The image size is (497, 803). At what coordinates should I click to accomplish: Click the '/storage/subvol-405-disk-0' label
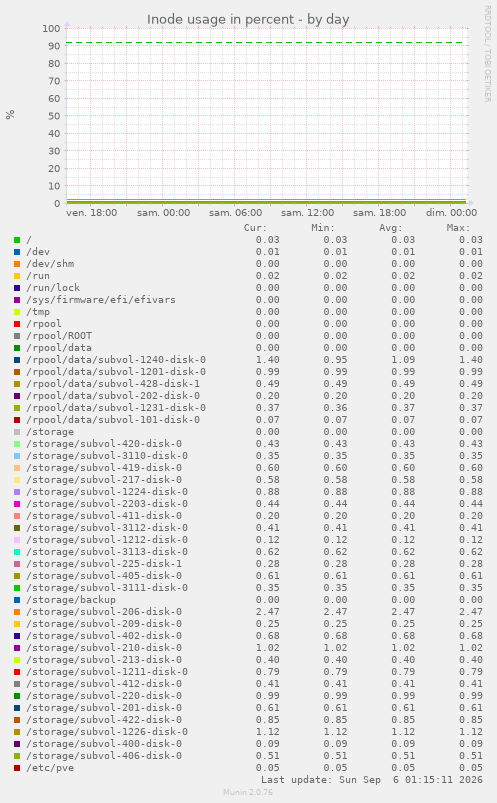coord(104,576)
